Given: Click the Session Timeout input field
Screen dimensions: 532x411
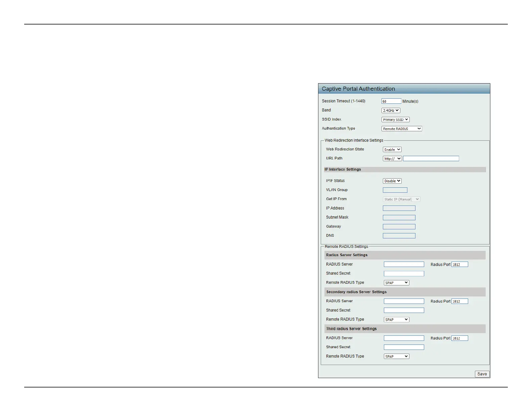Looking at the screenshot, I should pyautogui.click(x=391, y=101).
